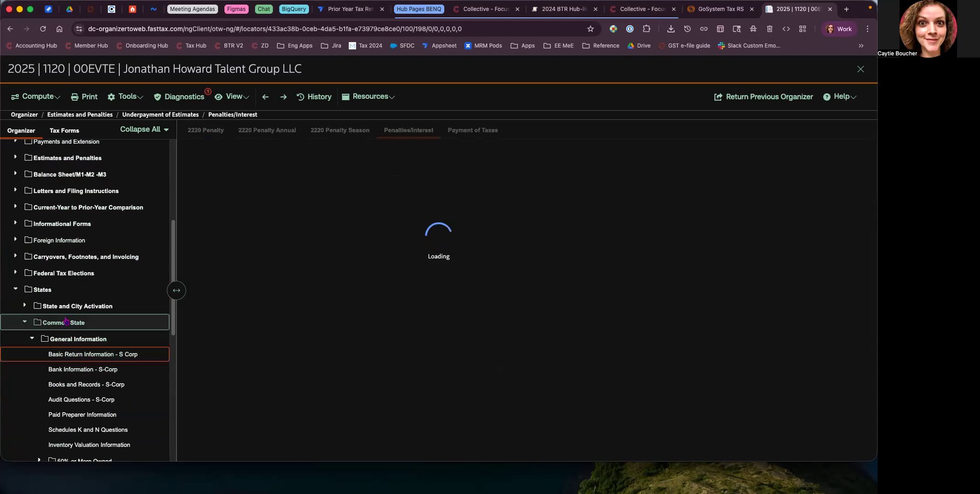980x494 pixels.
Task: Switch to the Tax Forms tab
Action: coord(64,131)
